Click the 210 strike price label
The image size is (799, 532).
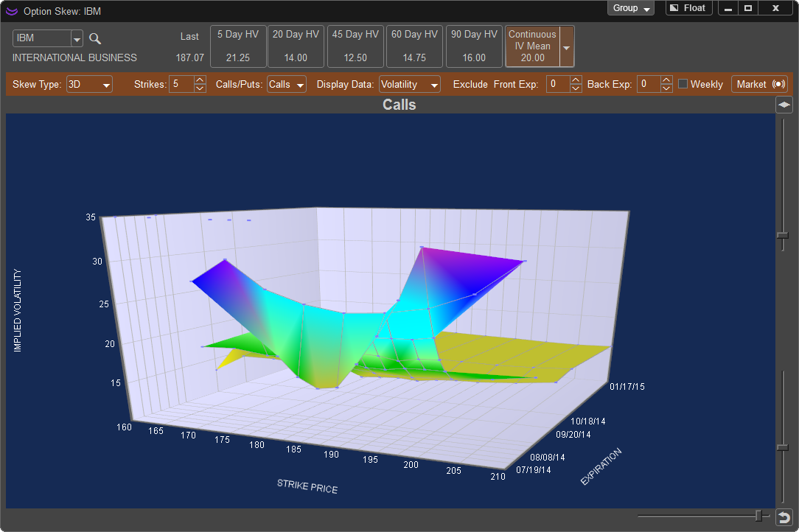pos(498,477)
